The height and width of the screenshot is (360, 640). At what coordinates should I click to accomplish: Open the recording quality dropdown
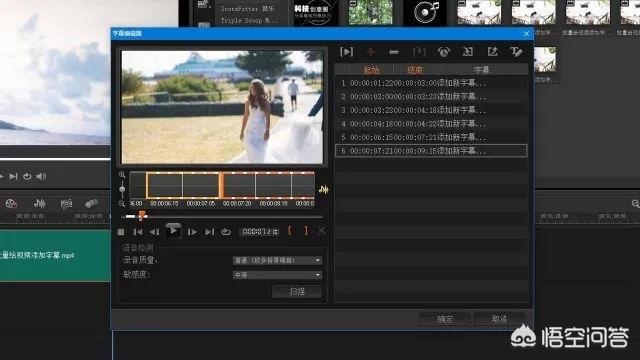[x=277, y=260]
